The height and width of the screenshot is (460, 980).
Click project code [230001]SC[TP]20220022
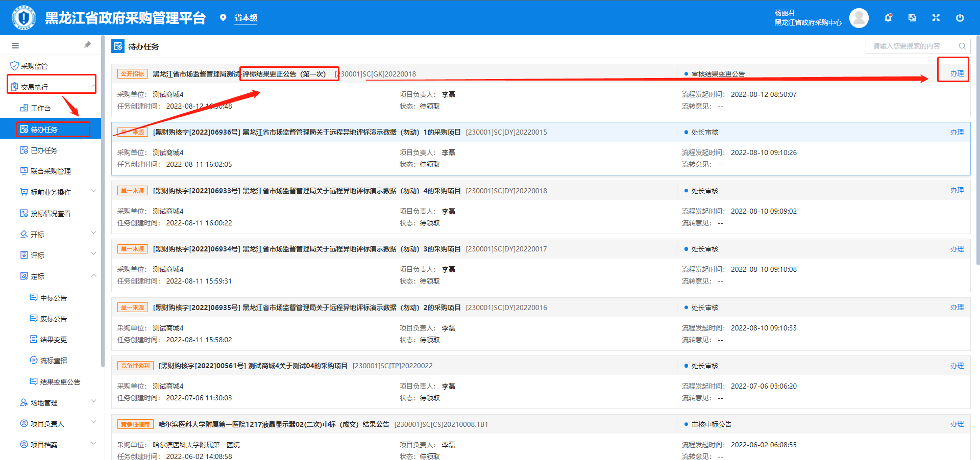click(393, 366)
